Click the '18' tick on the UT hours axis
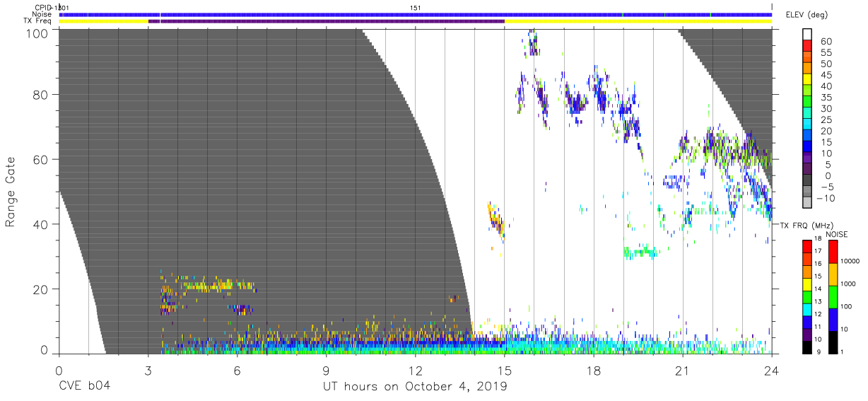The width and height of the screenshot is (868, 401). (x=594, y=370)
